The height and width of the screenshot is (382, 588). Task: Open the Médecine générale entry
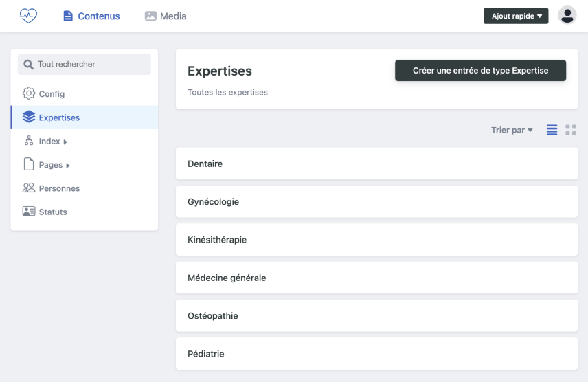click(x=376, y=278)
